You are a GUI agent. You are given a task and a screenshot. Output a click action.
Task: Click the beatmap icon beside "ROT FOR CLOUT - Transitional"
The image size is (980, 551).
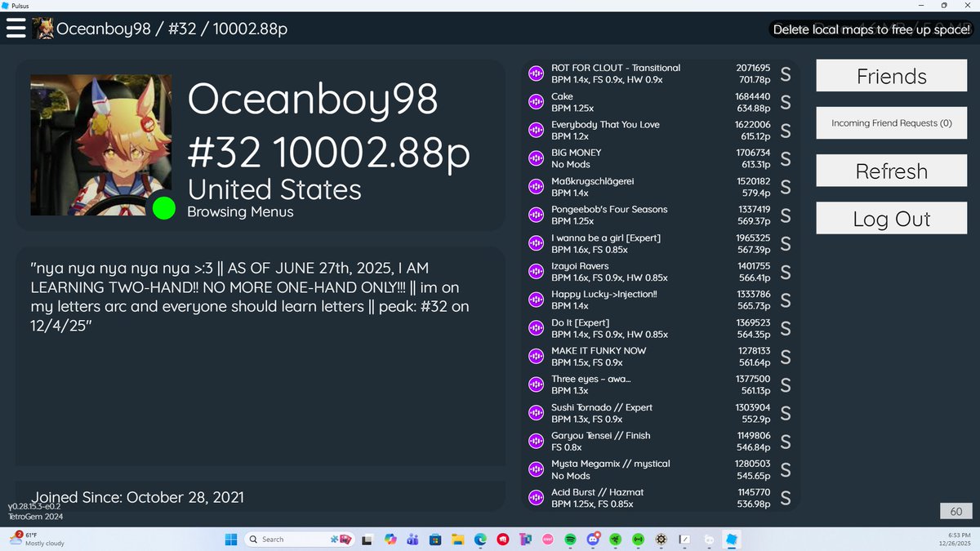(536, 73)
